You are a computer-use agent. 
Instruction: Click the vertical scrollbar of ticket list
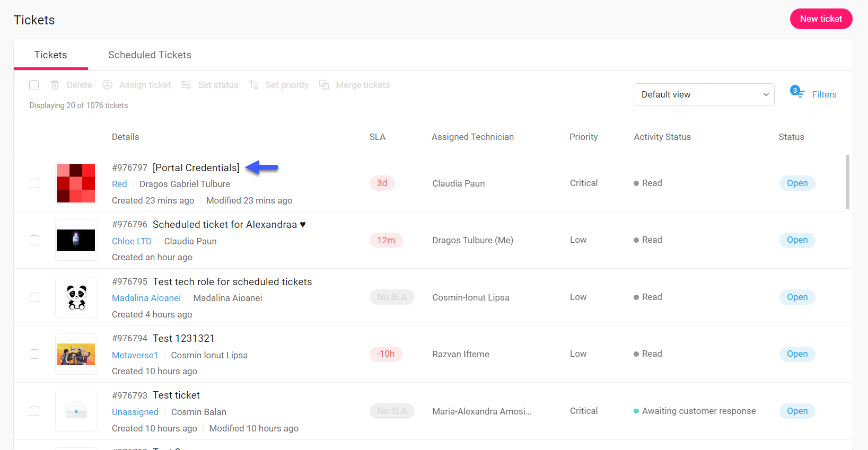click(847, 182)
